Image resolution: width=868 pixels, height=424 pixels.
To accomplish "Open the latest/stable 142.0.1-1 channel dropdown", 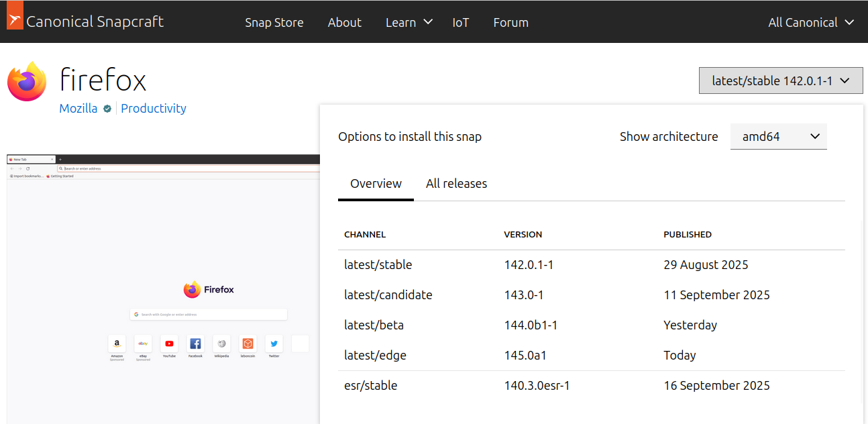I will [x=780, y=81].
